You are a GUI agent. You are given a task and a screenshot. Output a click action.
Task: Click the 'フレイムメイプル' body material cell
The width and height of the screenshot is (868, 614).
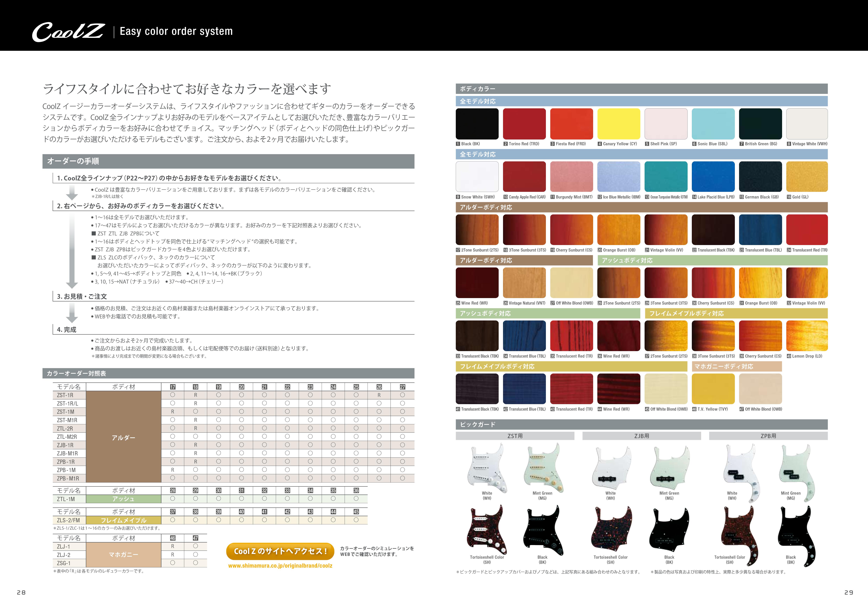124,520
